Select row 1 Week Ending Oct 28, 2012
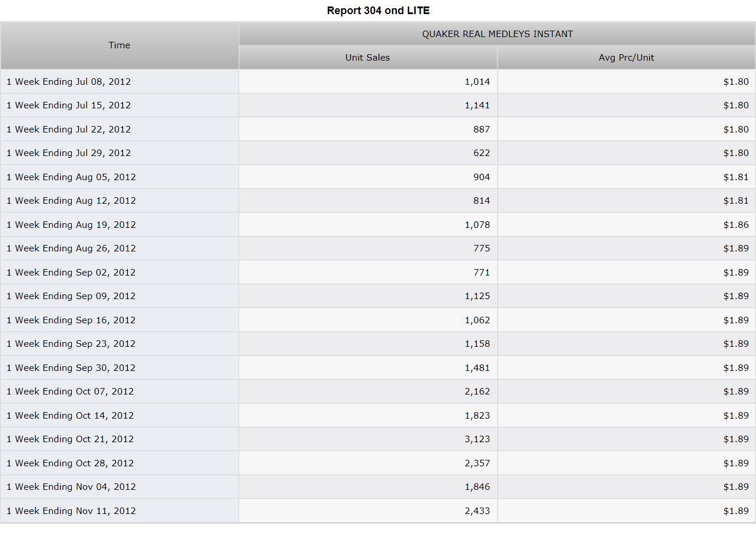The width and height of the screenshot is (756, 557). (378, 463)
